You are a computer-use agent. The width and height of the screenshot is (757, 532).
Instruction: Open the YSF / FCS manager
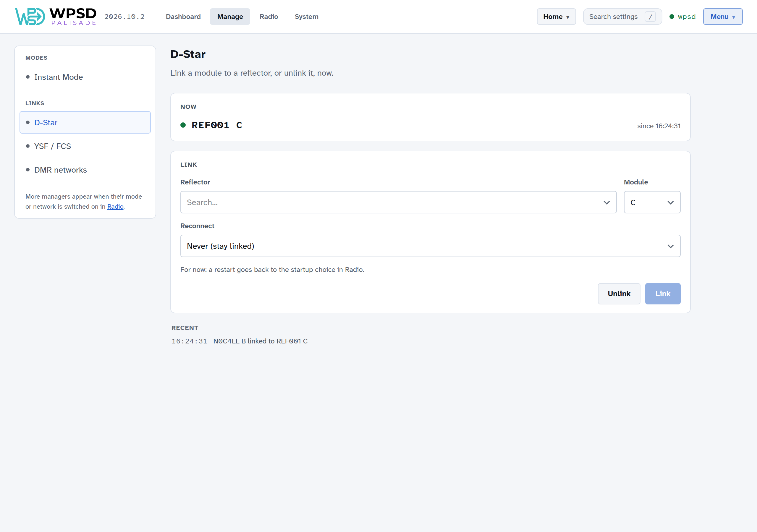pos(85,146)
